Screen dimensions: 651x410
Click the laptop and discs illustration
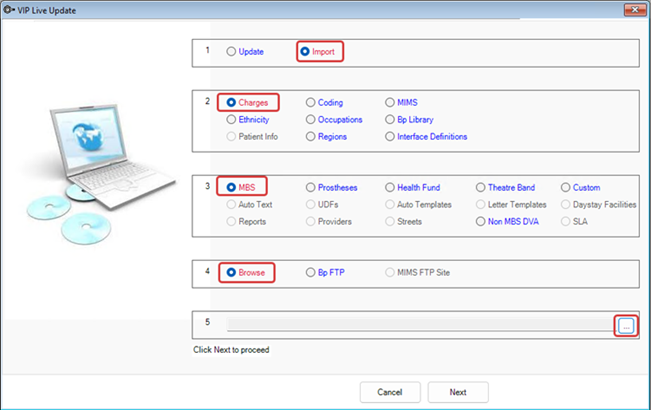click(x=100, y=173)
